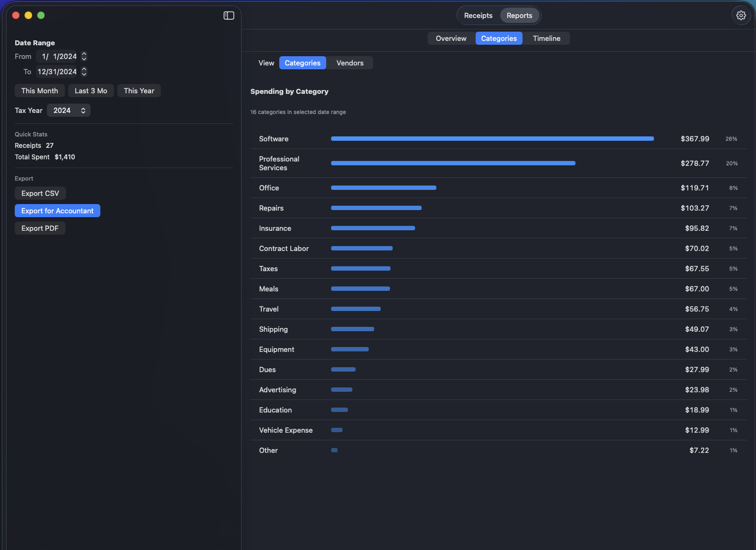Toggle view to Categories
The width and height of the screenshot is (756, 550).
click(x=302, y=63)
